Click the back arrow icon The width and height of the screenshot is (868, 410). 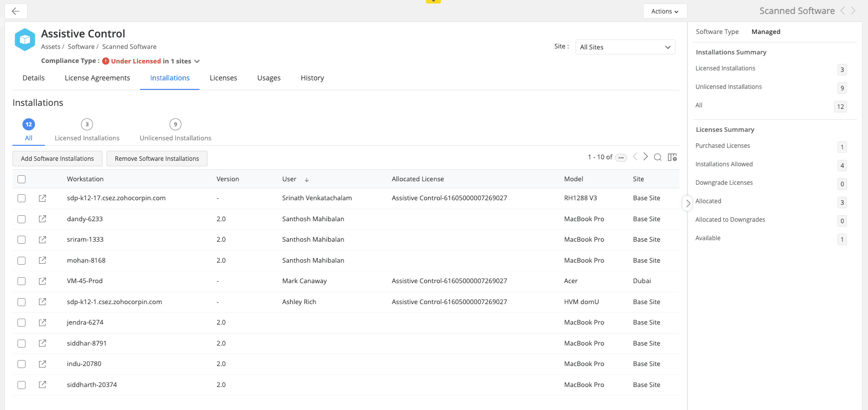tap(16, 11)
